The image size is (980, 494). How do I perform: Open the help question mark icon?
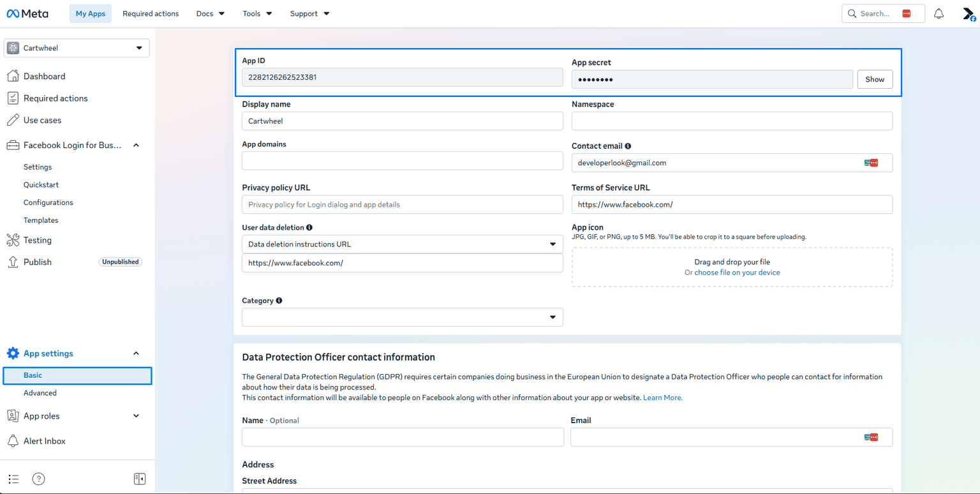point(39,479)
